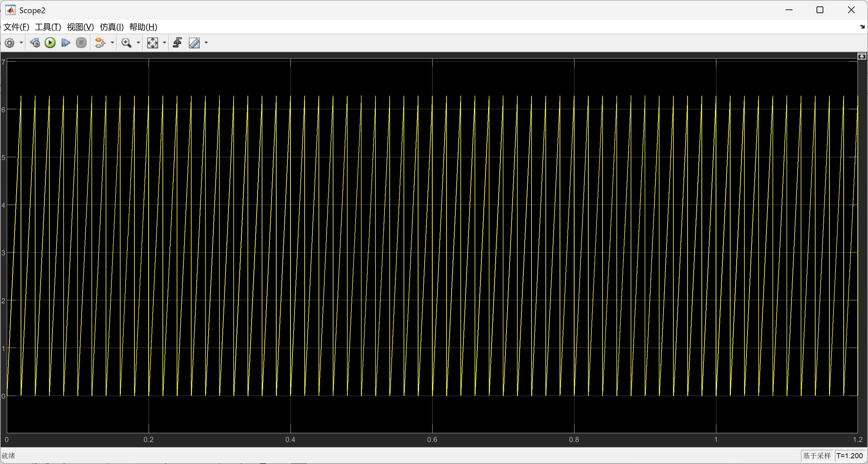Expand the zoom tool dropdown arrow
868x464 pixels.
point(138,43)
